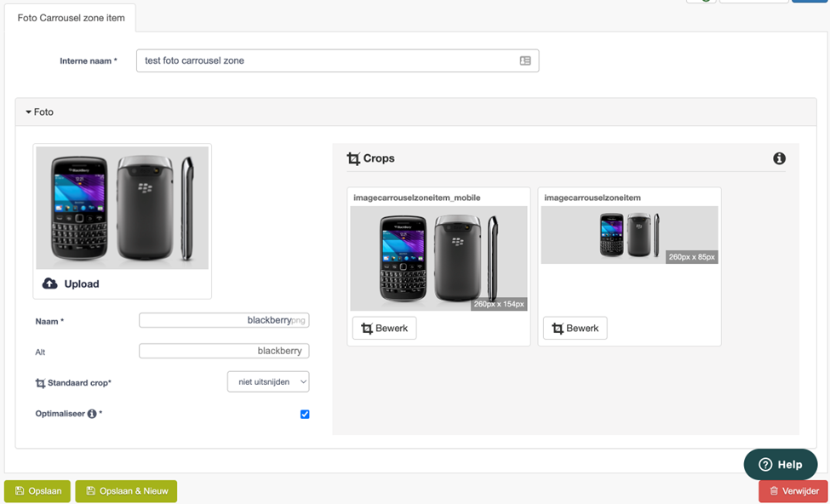Click Opslaan & Nieuw button
830x504 pixels.
click(126, 491)
